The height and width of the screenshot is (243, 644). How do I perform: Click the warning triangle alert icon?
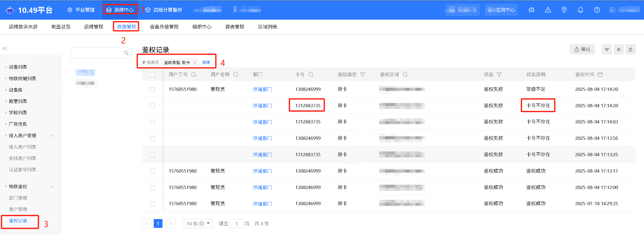tap(548, 10)
